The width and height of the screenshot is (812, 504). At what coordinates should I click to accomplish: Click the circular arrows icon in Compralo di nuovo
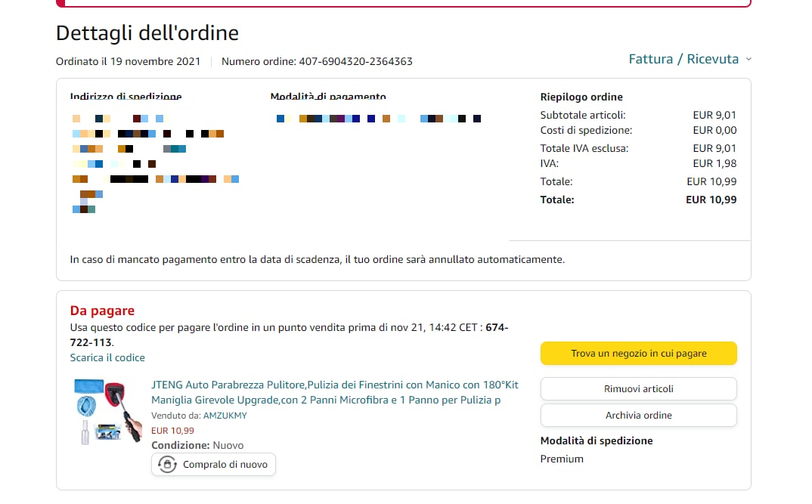tap(168, 465)
